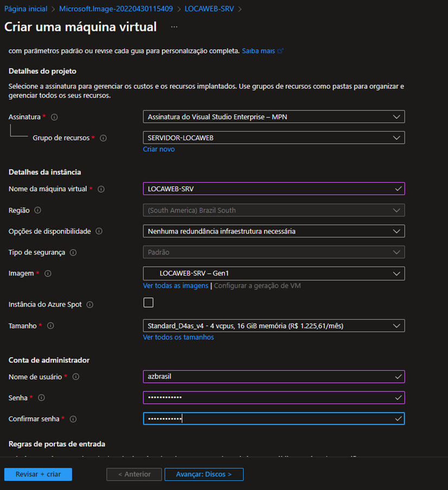
Task: Expand the Grupo de recursos dropdown
Action: point(273,138)
